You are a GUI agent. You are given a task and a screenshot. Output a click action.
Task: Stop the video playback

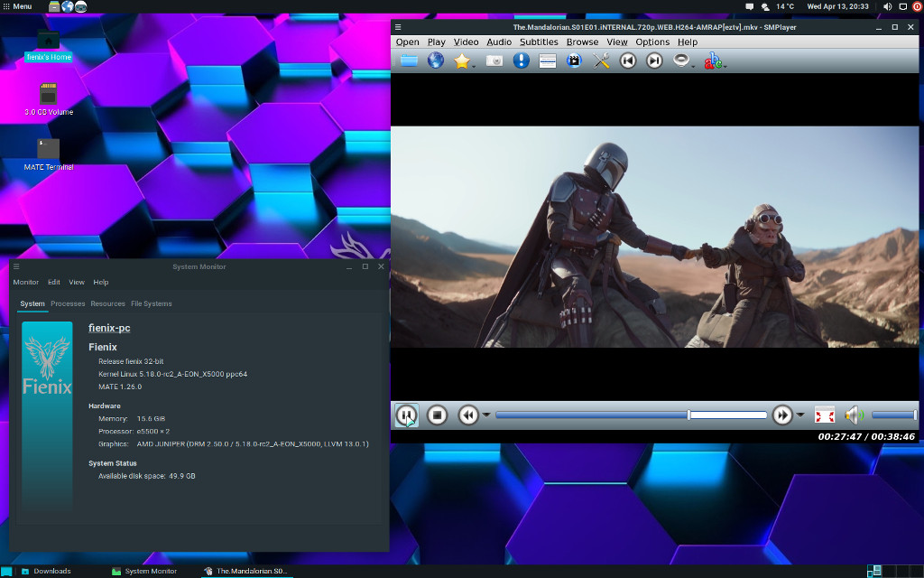(x=437, y=415)
